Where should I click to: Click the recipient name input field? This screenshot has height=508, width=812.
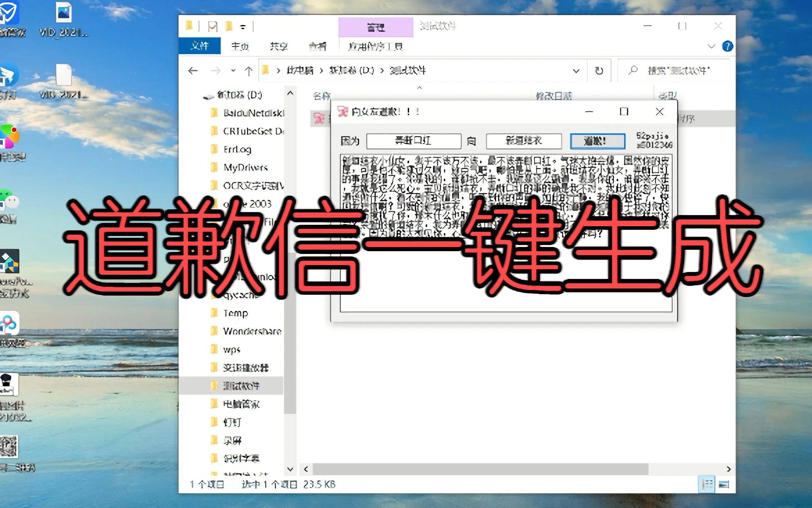pyautogui.click(x=524, y=141)
